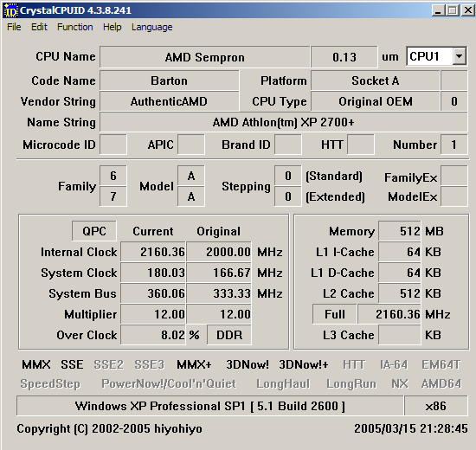Click the original System Clock 166.67 value
Screen dimensions: 476x450
pos(219,273)
